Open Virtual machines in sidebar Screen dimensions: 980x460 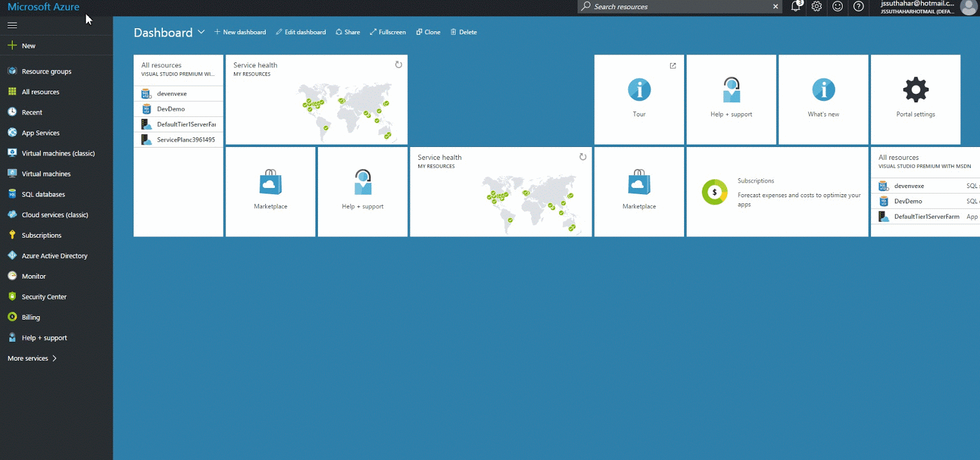click(56, 174)
